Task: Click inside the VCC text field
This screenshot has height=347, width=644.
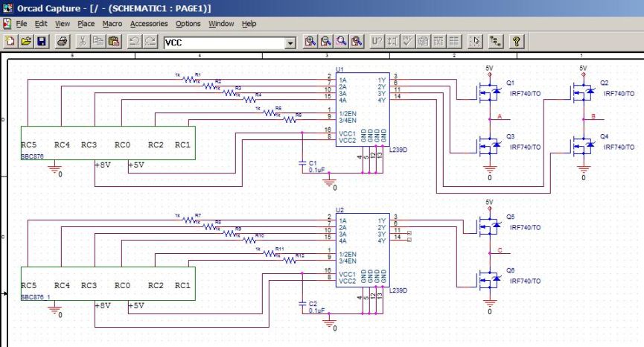Action: pyautogui.click(x=225, y=42)
